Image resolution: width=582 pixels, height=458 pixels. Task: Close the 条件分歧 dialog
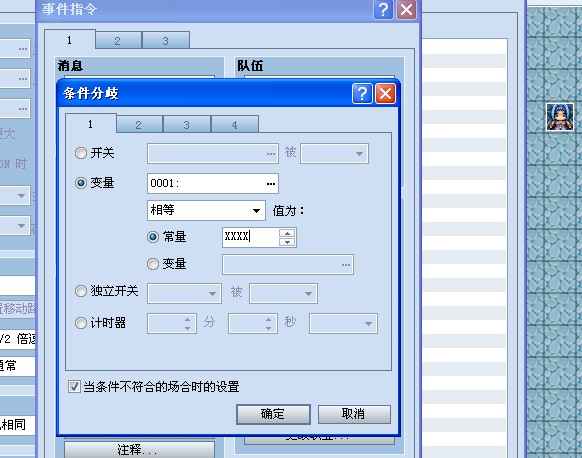385,94
